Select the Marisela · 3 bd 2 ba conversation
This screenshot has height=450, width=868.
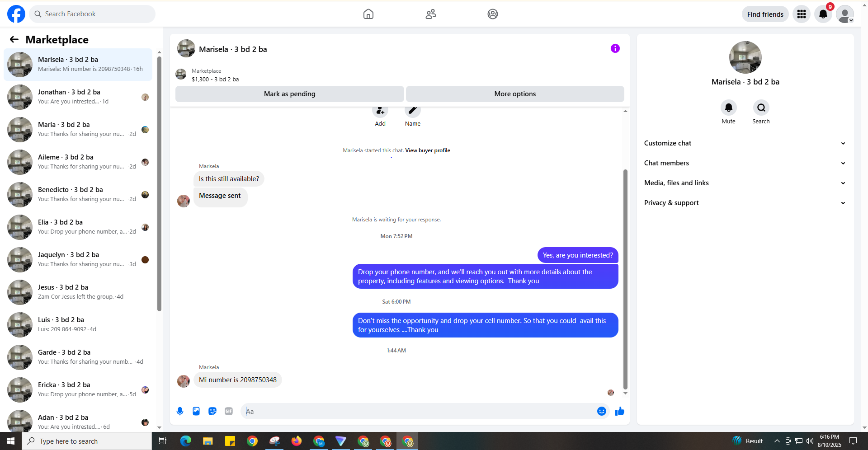click(x=78, y=65)
